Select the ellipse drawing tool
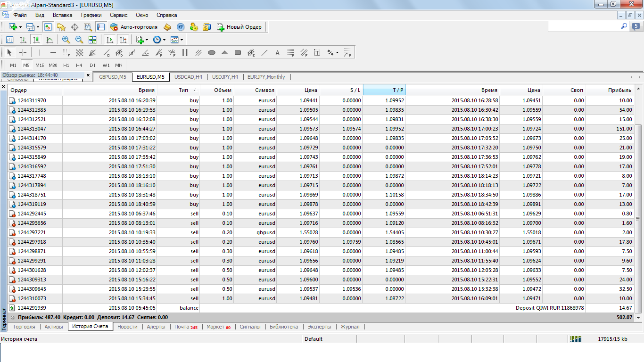 [212, 53]
